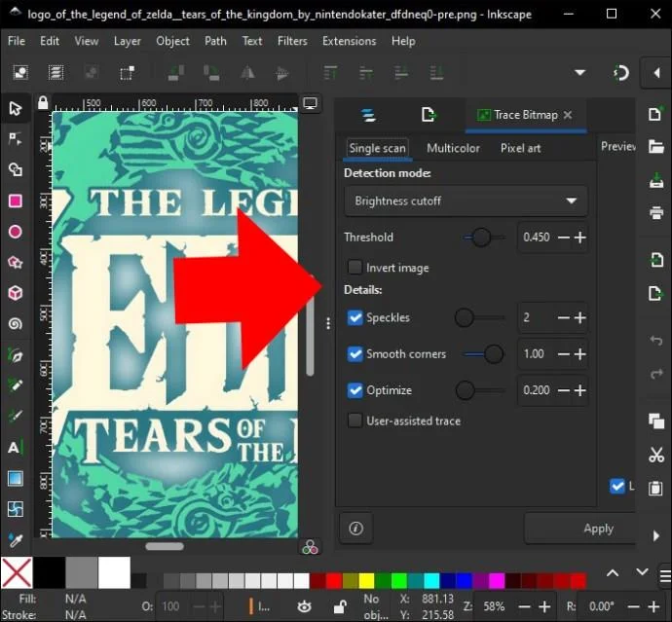Pick the yellow palette swatch
The width and height of the screenshot is (672, 622).
[366, 581]
